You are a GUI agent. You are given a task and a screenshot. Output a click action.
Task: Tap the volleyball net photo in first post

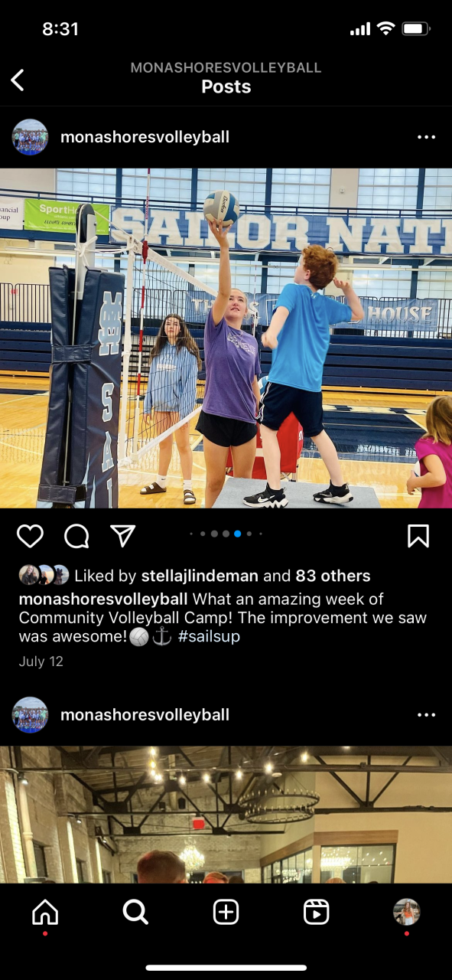(x=226, y=338)
